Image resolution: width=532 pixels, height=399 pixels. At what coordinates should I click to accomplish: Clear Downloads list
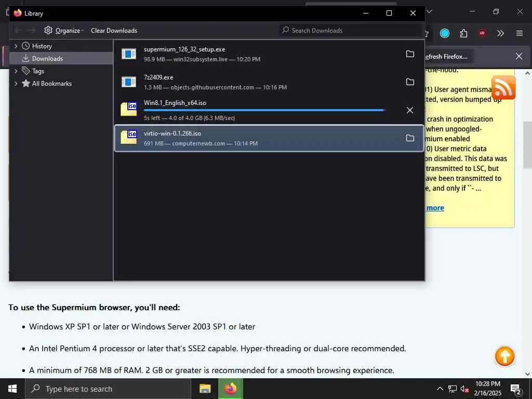[114, 31]
